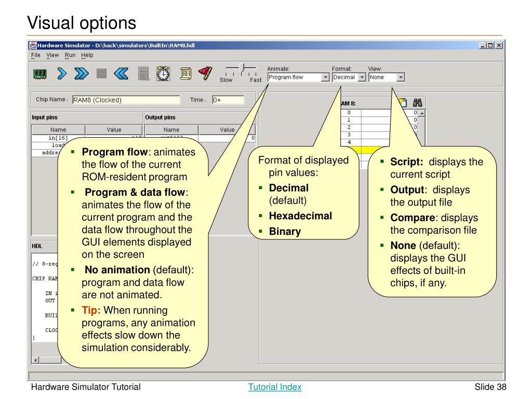Click the binoculars search icon in the RAM panel
Image resolution: width=532 pixels, height=399 pixels.
pos(417,102)
